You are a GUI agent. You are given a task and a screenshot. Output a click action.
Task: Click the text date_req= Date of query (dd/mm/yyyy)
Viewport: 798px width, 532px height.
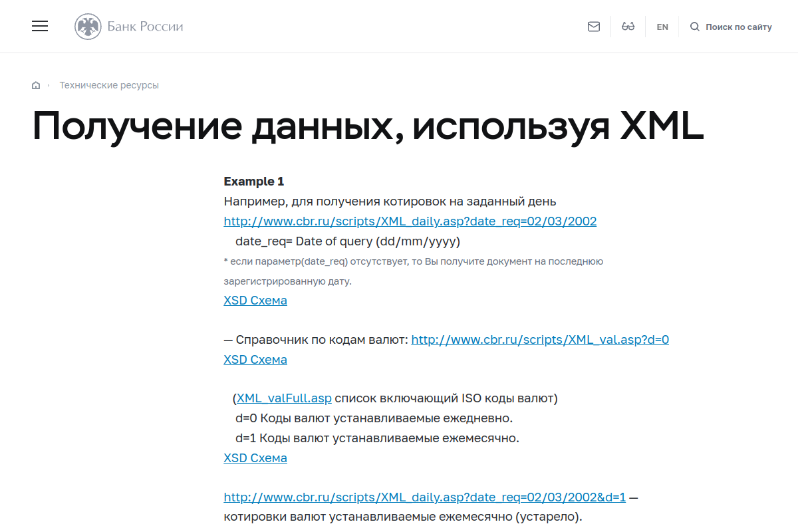pyautogui.click(x=348, y=241)
